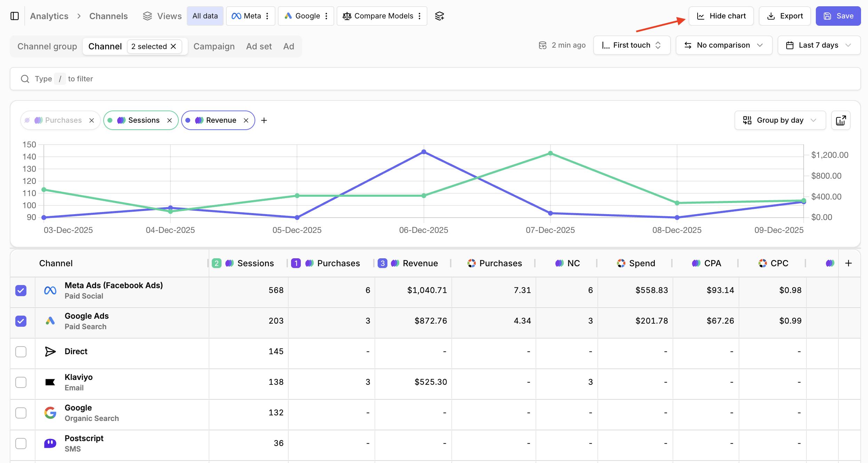868x463 pixels.
Task: Check the Klaviyo Email row checkbox
Action: point(21,382)
